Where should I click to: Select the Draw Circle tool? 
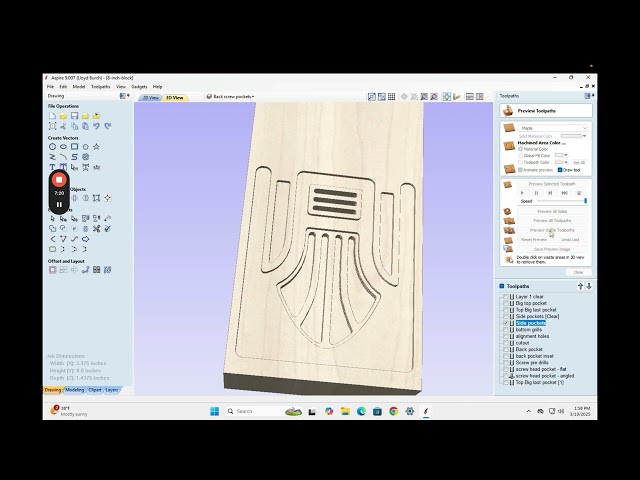(52, 147)
